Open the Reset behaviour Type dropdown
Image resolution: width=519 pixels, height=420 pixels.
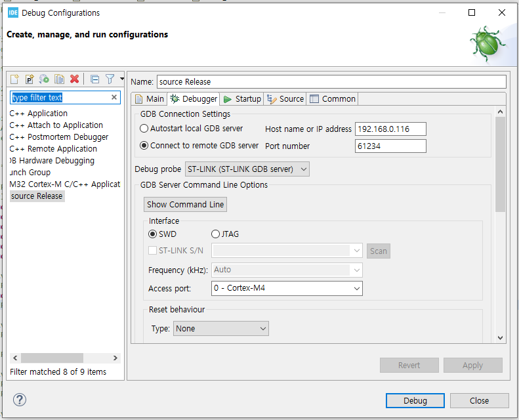[x=221, y=329]
